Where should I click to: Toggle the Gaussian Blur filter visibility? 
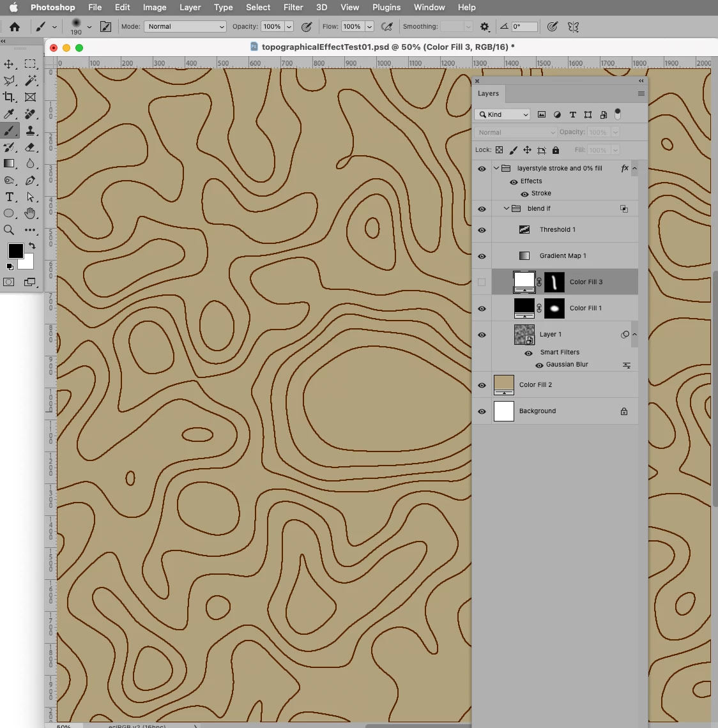tap(539, 365)
